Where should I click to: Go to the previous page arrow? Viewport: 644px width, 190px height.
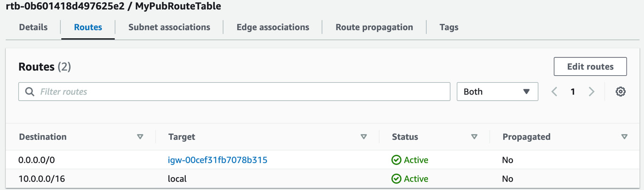click(x=554, y=92)
